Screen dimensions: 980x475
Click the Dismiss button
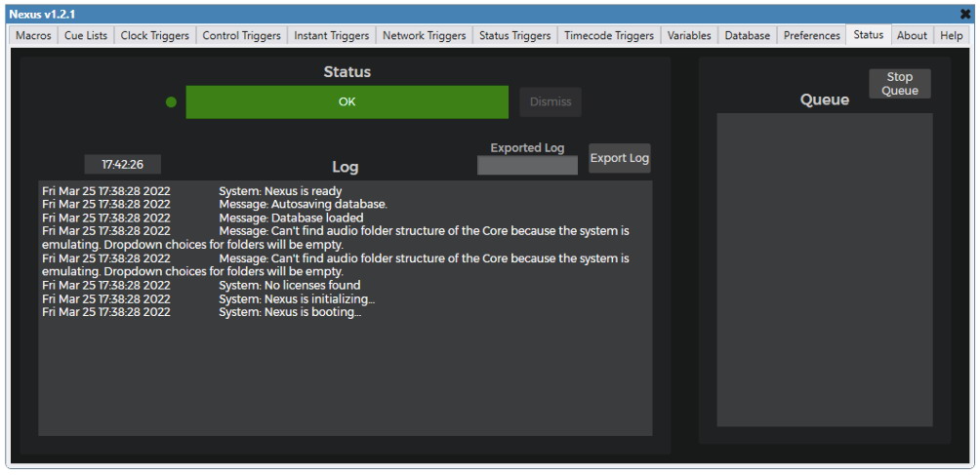tap(551, 101)
